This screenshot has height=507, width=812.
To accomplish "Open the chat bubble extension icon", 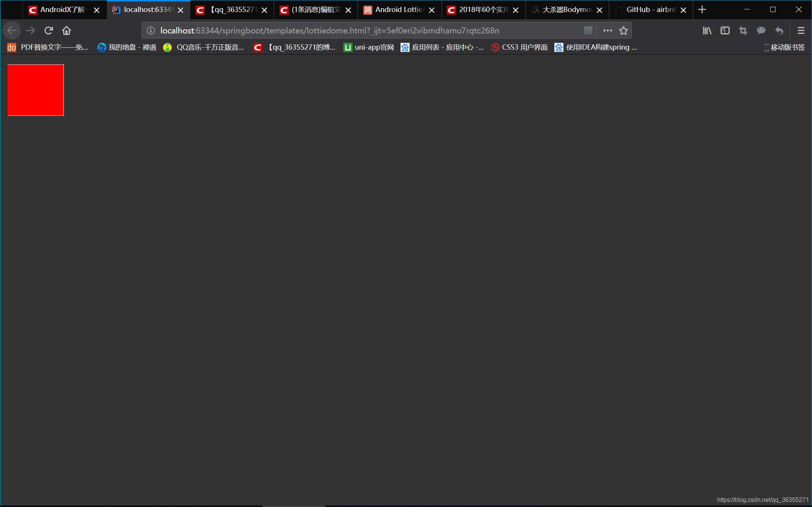I will tap(761, 30).
